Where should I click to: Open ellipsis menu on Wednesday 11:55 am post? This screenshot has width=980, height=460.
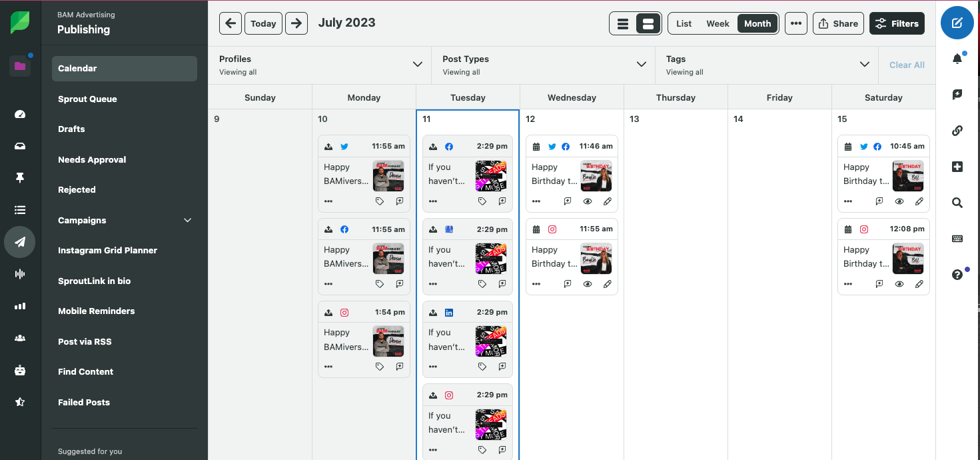pos(537,283)
